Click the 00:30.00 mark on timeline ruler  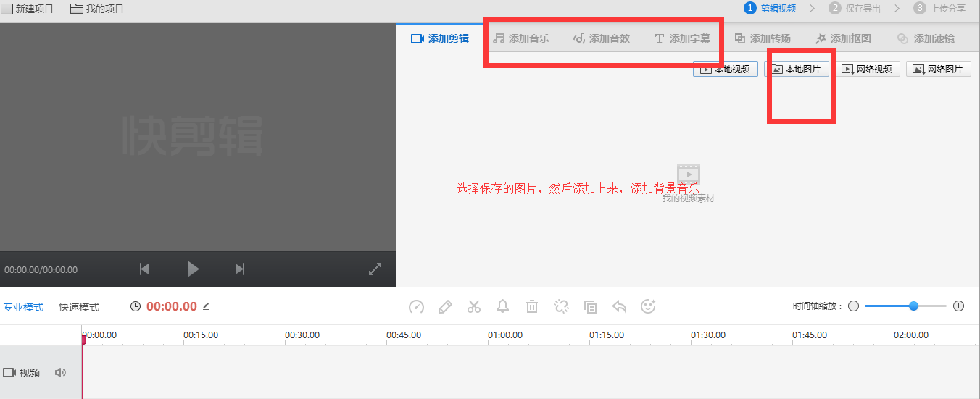pyautogui.click(x=302, y=335)
